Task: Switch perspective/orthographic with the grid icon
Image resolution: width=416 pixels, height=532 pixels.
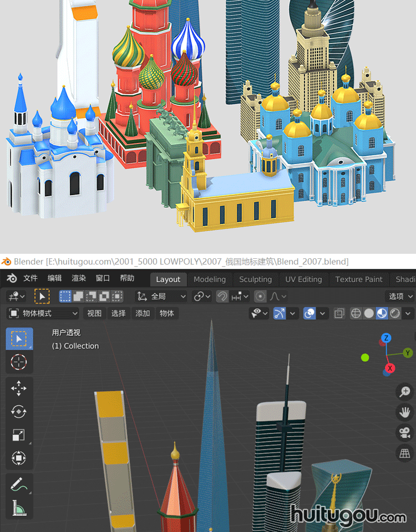Action: click(404, 453)
